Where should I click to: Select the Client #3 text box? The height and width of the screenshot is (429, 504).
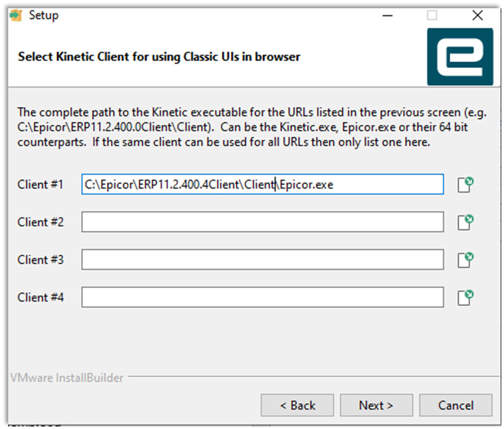pos(262,260)
